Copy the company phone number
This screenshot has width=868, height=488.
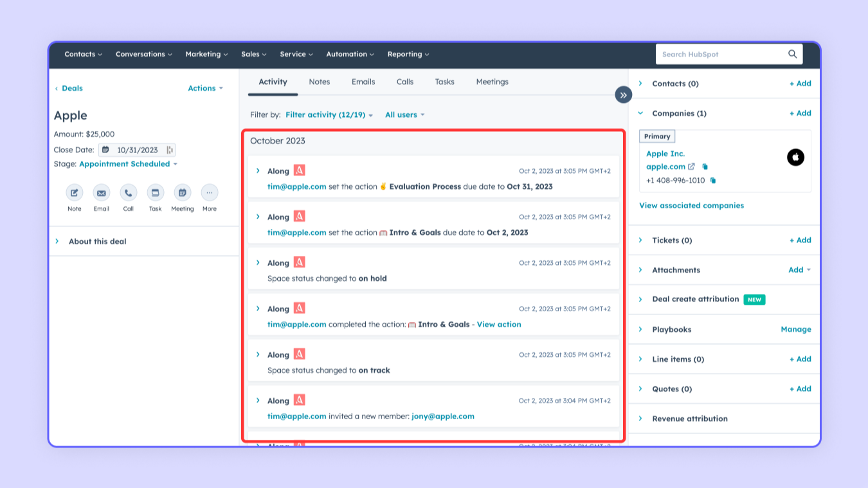(x=713, y=181)
